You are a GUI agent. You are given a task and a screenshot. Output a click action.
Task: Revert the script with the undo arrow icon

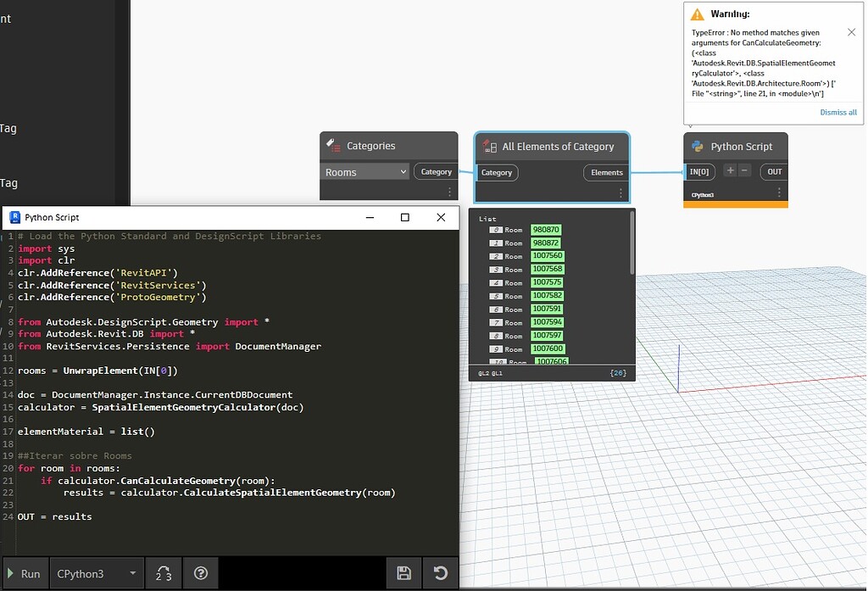click(440, 573)
